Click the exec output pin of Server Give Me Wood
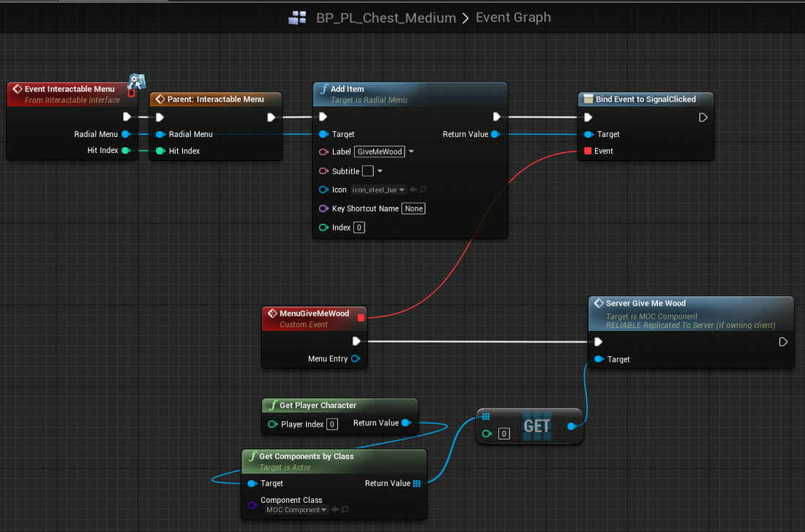 (x=783, y=342)
